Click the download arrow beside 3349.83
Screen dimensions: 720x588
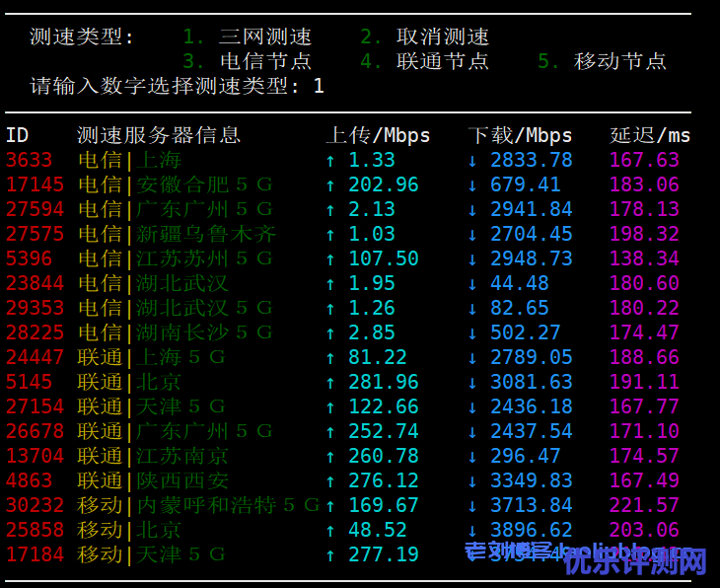472,480
